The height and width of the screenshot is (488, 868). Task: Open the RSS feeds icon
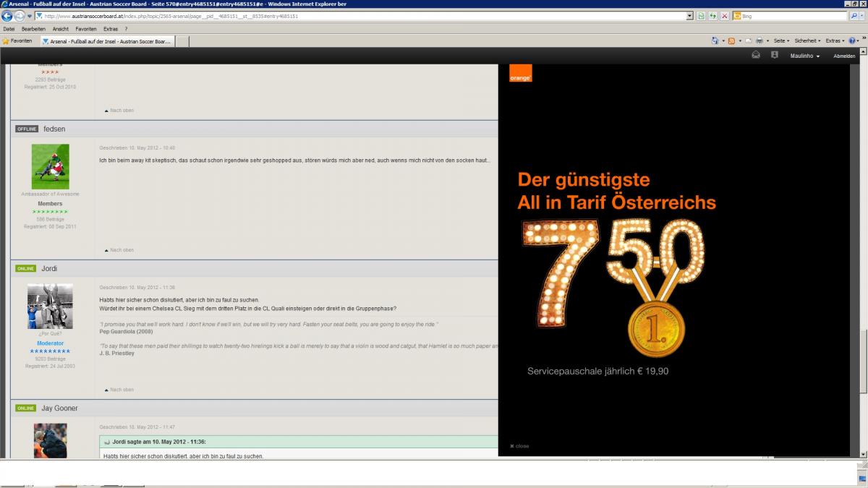click(731, 41)
